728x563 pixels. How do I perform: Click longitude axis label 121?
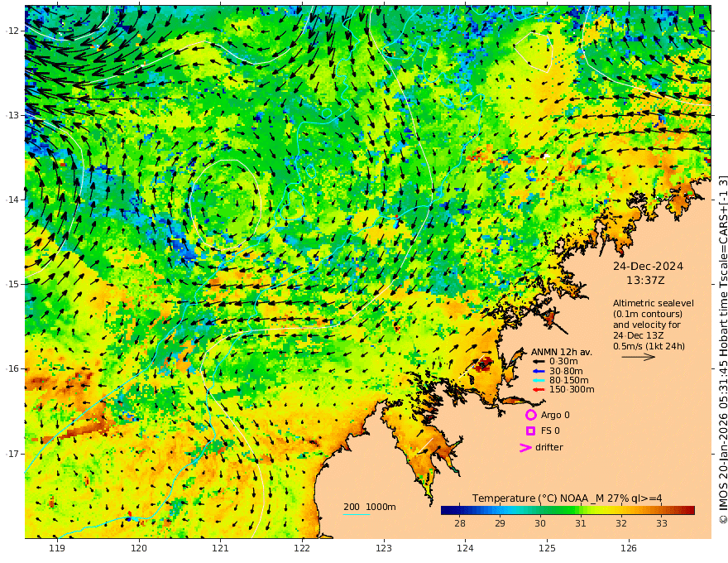click(x=221, y=549)
